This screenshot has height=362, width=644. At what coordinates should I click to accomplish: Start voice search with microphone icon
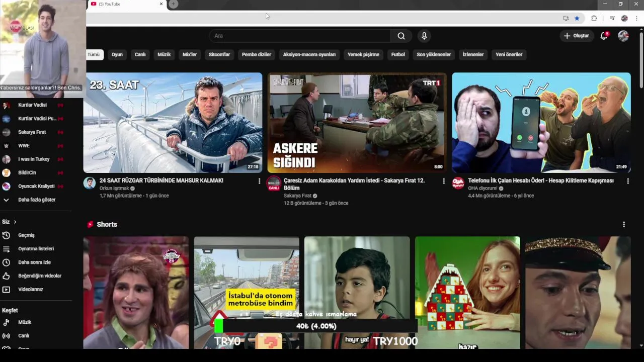(424, 36)
